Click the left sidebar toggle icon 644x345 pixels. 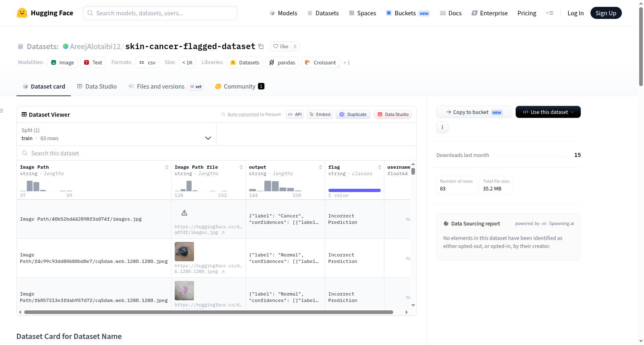click(x=2, y=111)
